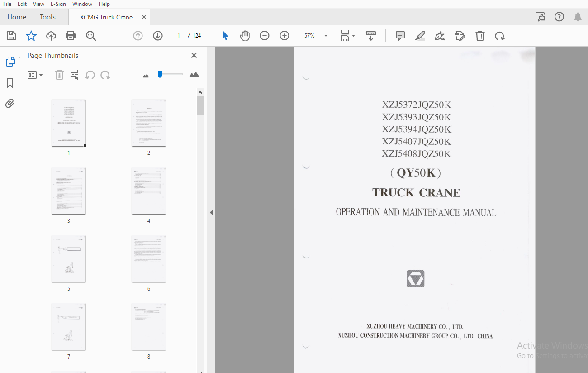
Task: Expand fit page dropdown arrow
Action: click(x=354, y=36)
